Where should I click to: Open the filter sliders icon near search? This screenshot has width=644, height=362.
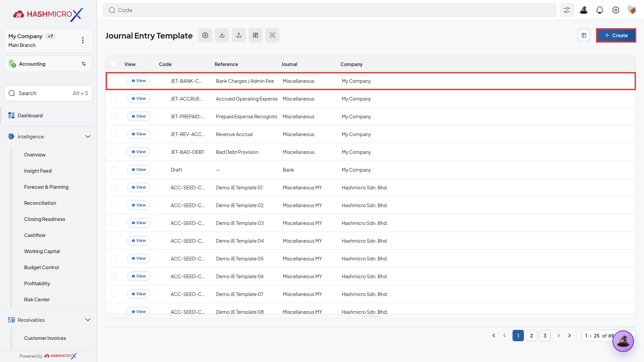click(x=567, y=10)
